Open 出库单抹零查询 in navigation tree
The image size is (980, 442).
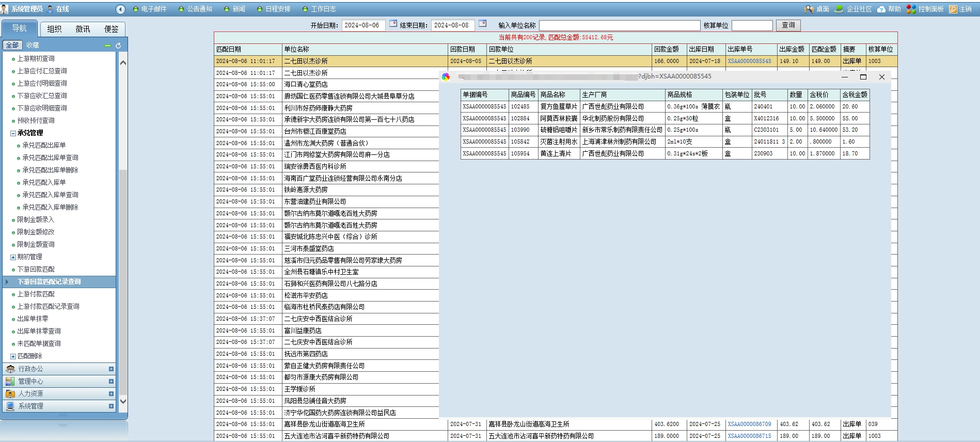coord(39,331)
